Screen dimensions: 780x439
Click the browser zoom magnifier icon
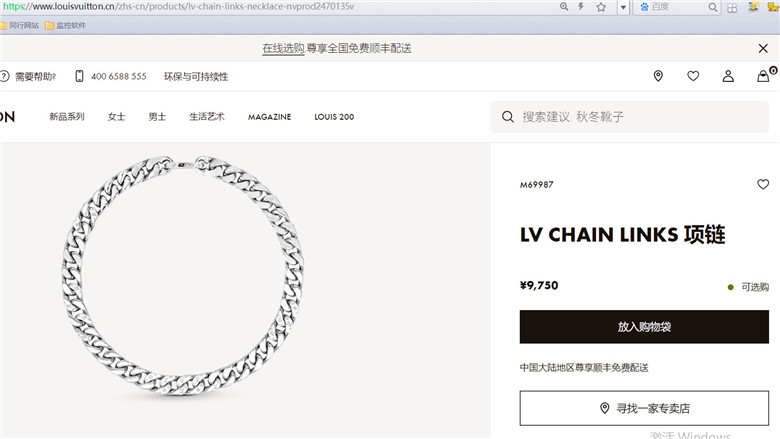[x=564, y=7]
